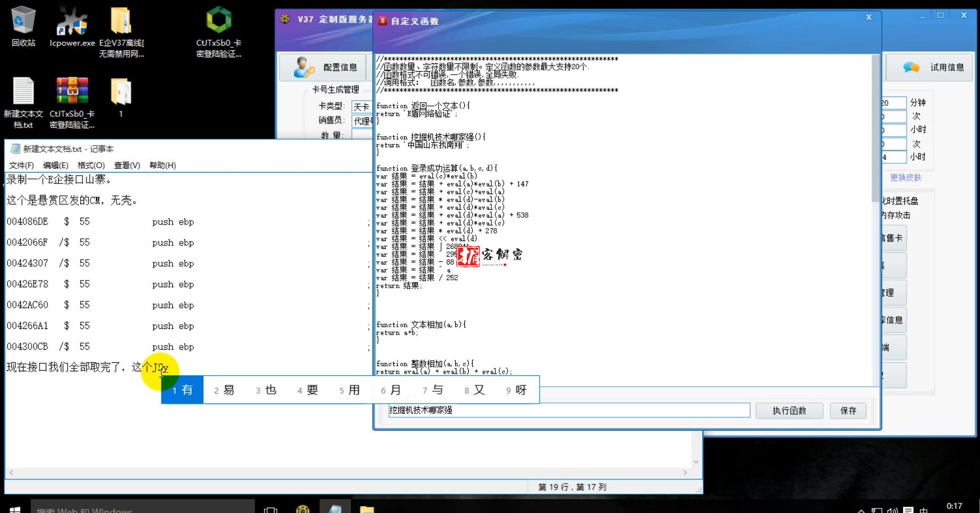
Task: Click Notepad vertical scrollbar down arrow
Action: click(696, 462)
